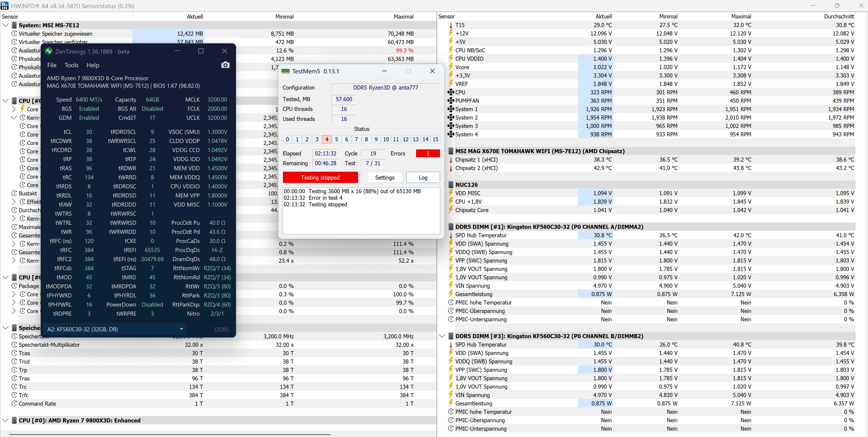868x437 pixels.
Task: Collapse the DDR5 DIMM [#3] Kingston section
Action: pos(442,336)
